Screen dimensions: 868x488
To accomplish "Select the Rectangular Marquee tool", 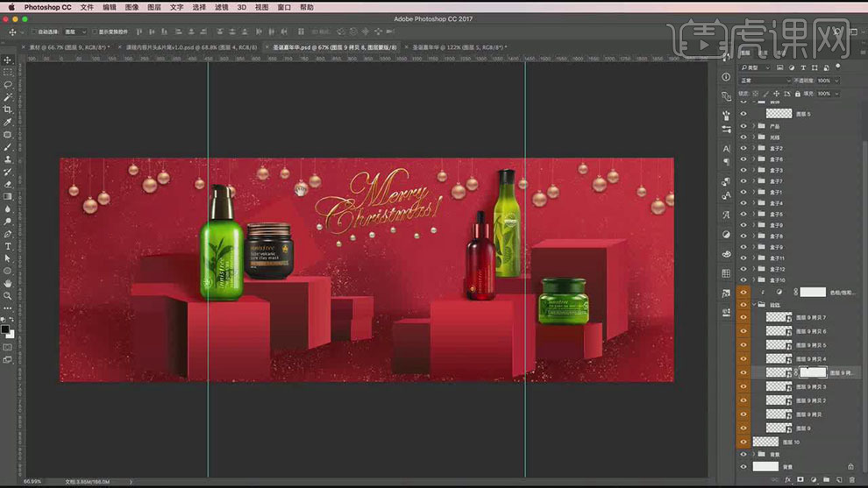I will pos(8,73).
